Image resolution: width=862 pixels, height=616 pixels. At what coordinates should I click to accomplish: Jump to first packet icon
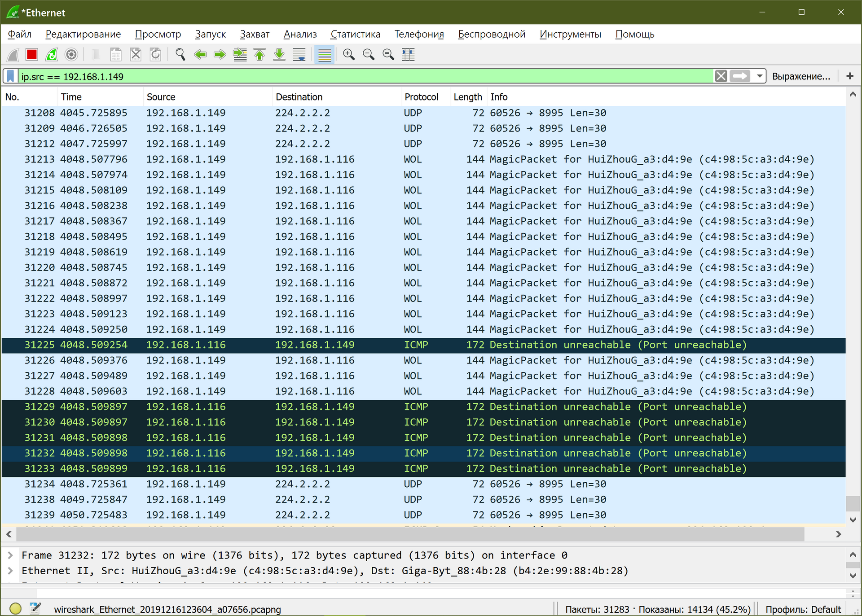point(259,55)
